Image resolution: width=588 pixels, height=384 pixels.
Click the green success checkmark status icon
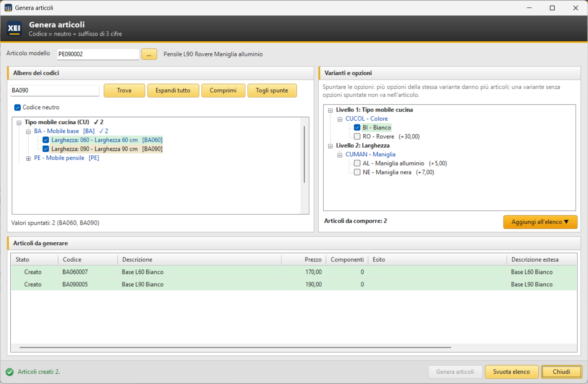(10, 372)
